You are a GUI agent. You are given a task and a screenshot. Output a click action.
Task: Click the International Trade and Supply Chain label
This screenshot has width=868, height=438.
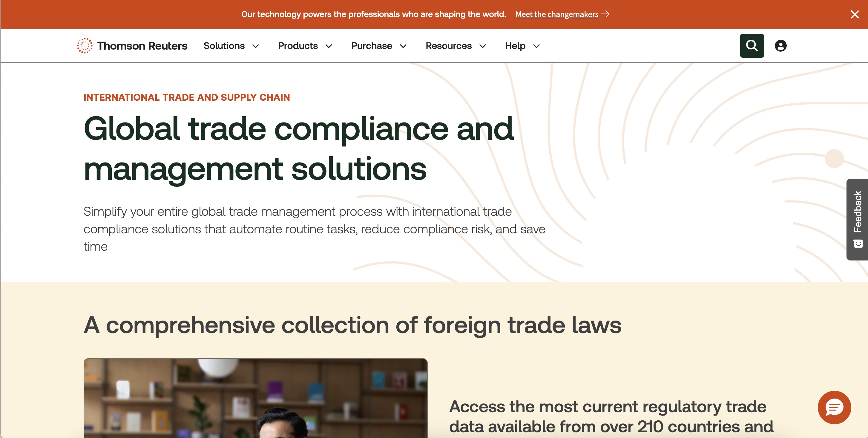187,97
